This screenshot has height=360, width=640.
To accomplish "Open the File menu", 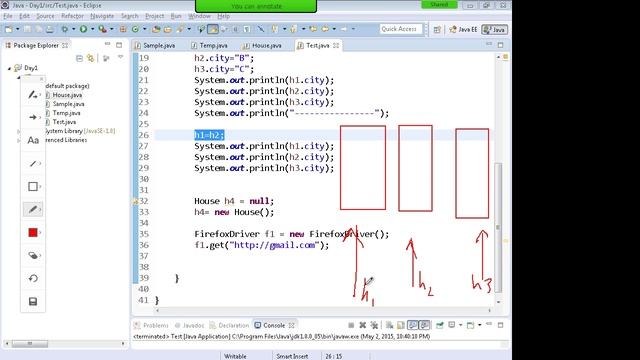I will 8,16.
